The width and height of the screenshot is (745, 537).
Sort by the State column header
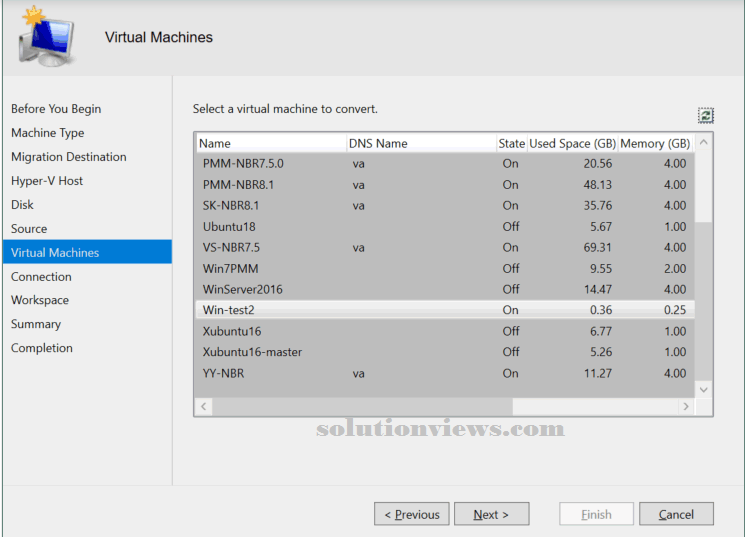point(512,144)
